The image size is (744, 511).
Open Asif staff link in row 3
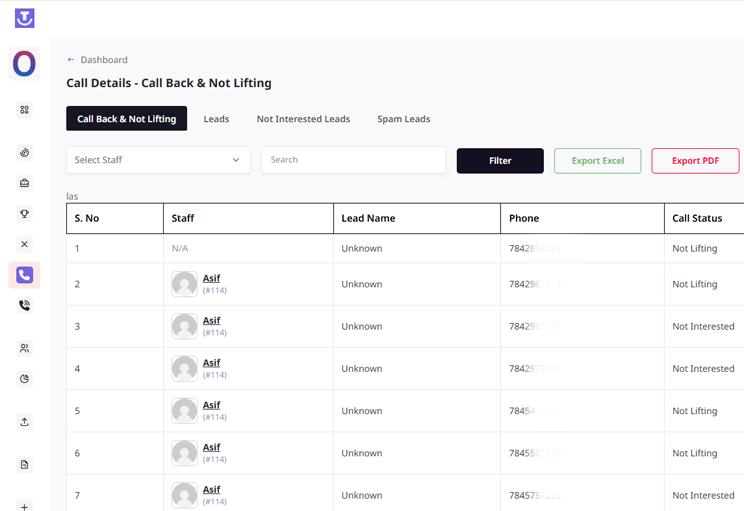click(211, 321)
